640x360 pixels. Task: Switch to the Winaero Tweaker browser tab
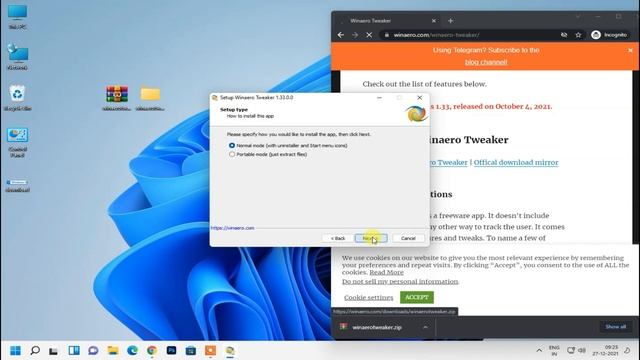pos(388,20)
